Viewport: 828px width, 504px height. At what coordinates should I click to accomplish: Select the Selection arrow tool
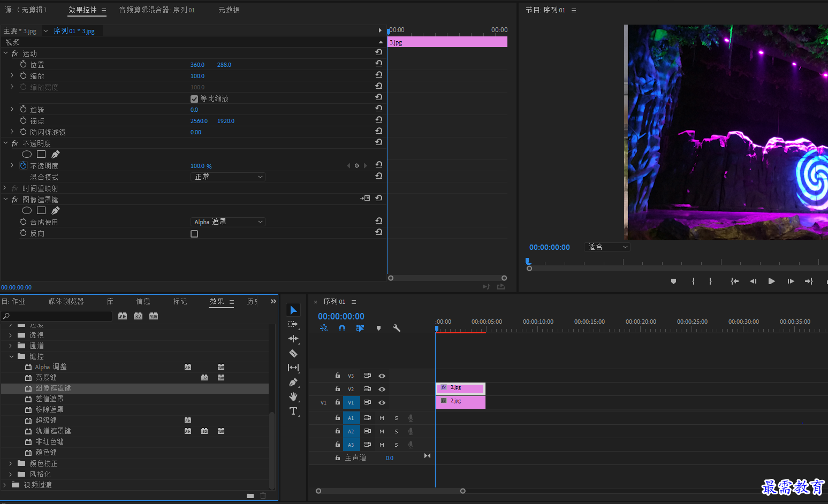click(x=293, y=310)
